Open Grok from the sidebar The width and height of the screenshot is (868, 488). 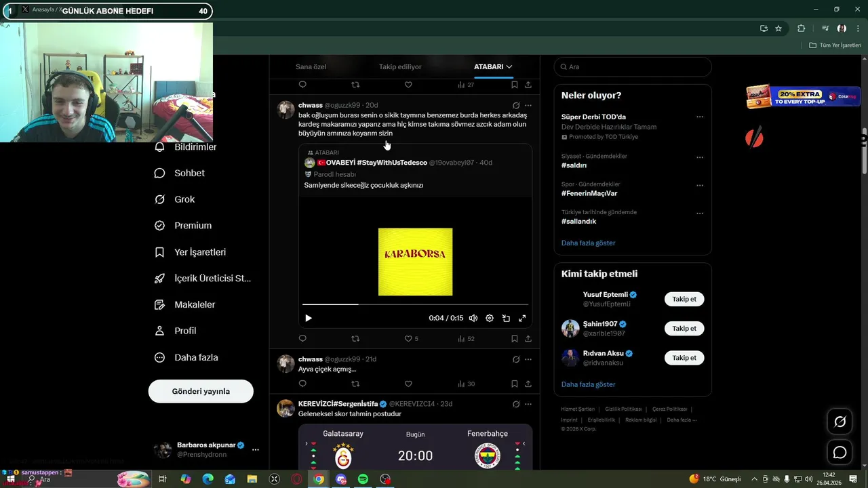pyautogui.click(x=175, y=199)
